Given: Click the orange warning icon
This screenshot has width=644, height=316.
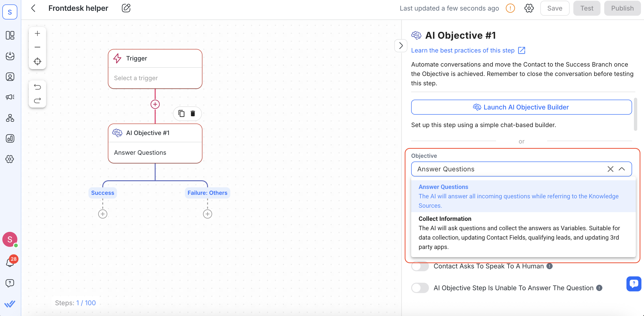Looking at the screenshot, I should click(x=510, y=8).
